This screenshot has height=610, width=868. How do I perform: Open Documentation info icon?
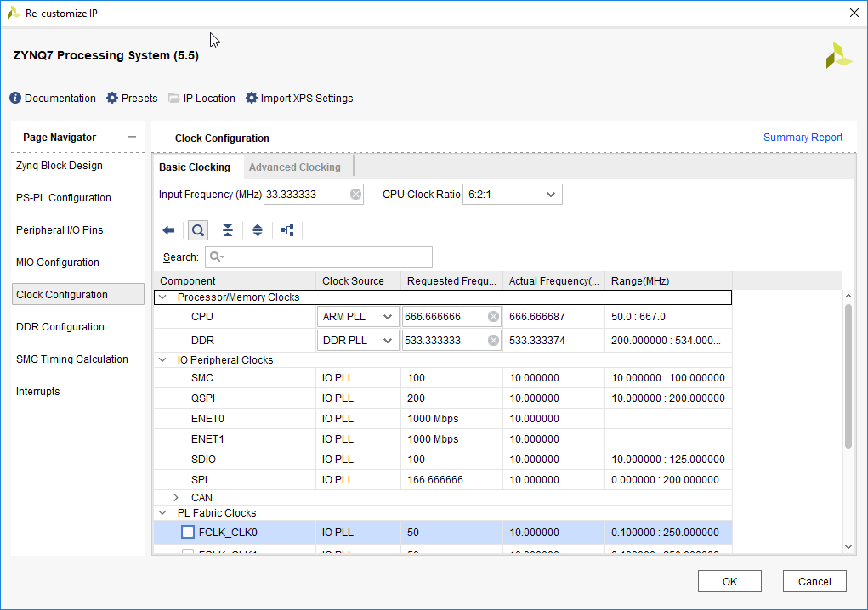tap(14, 98)
